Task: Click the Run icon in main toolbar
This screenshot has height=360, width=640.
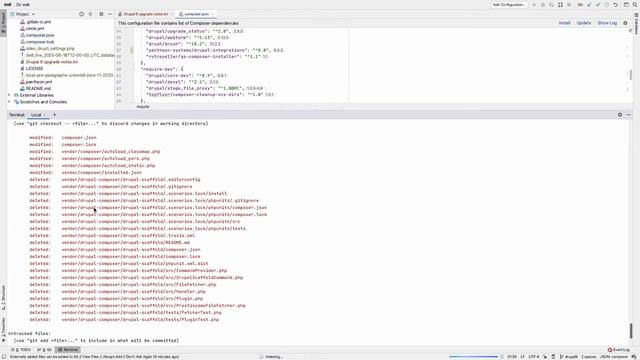Action: tap(534, 4)
